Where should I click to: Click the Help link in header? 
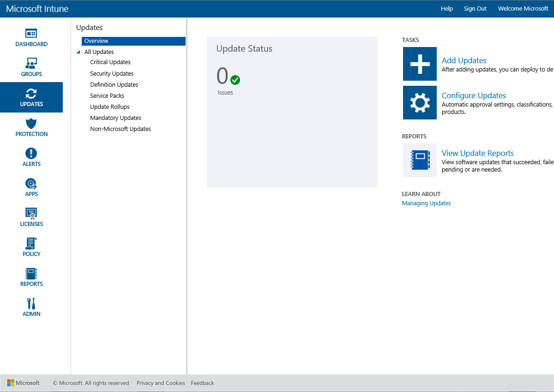[447, 9]
